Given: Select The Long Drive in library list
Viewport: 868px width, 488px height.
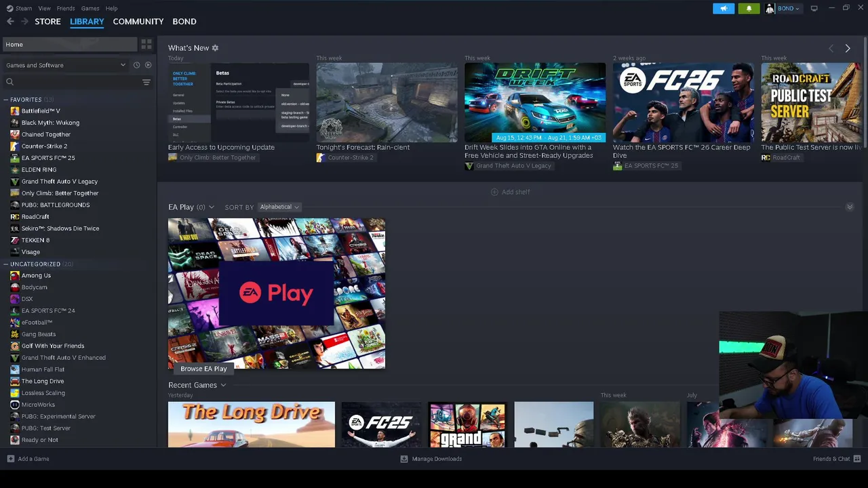Looking at the screenshot, I should coord(43,381).
